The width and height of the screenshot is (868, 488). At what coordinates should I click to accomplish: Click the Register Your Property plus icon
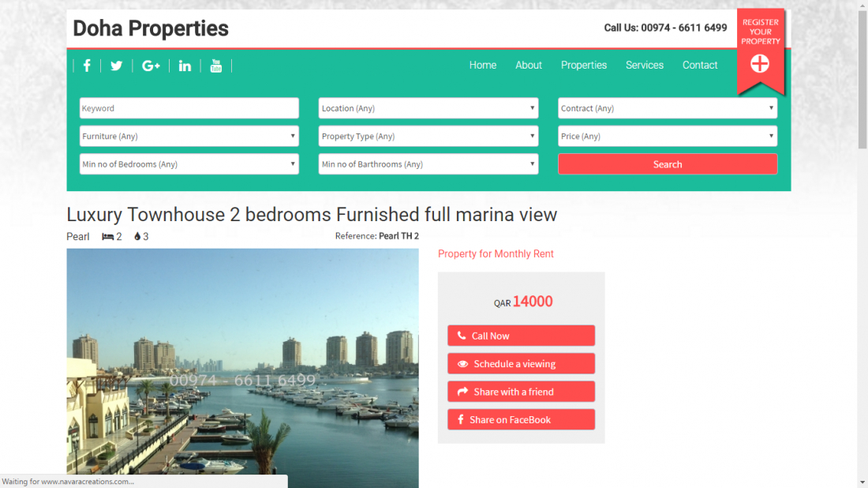pyautogui.click(x=760, y=64)
